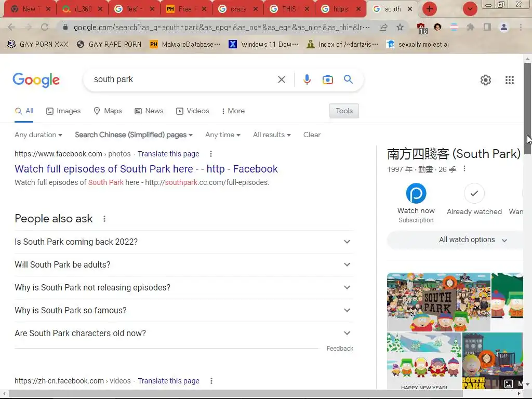Switch to the crazy tab
Viewport: 532px width, 399px height.
pyautogui.click(x=238, y=9)
